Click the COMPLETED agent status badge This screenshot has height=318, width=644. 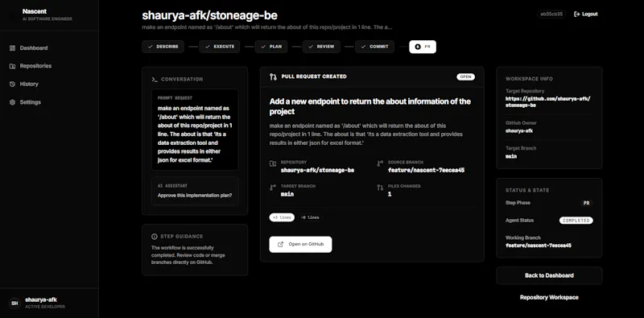tap(576, 221)
